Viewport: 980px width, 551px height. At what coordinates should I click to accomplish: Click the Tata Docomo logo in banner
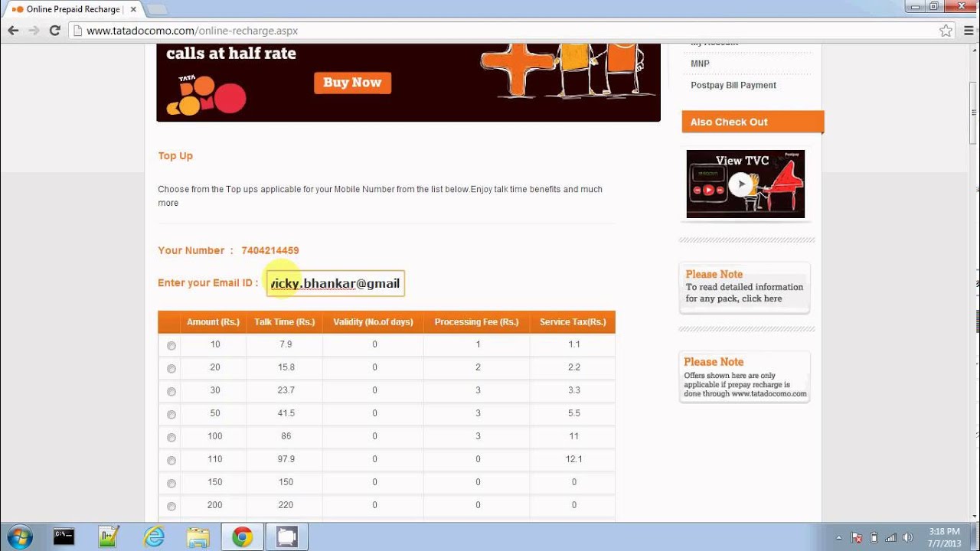[x=207, y=95]
